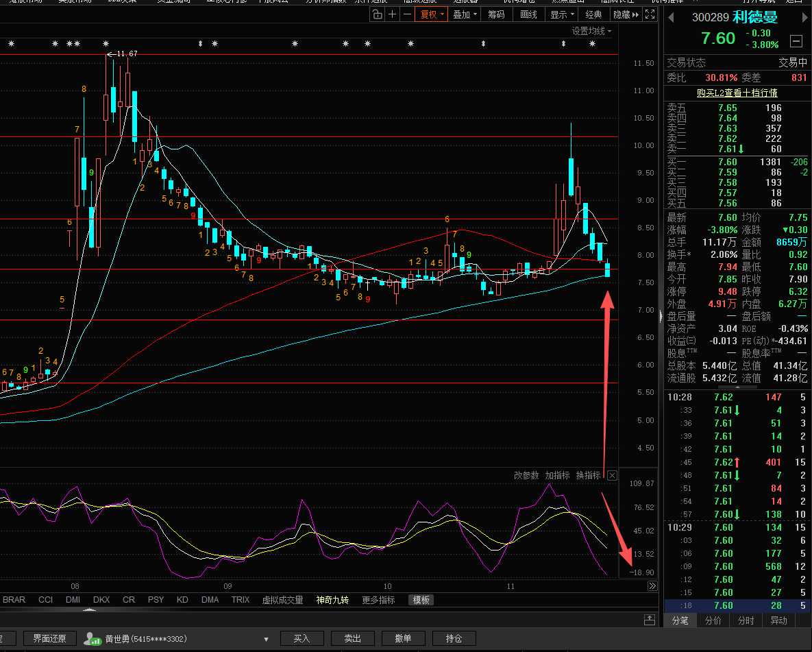Select the 虚拟成交量 indicator tab

(x=283, y=600)
